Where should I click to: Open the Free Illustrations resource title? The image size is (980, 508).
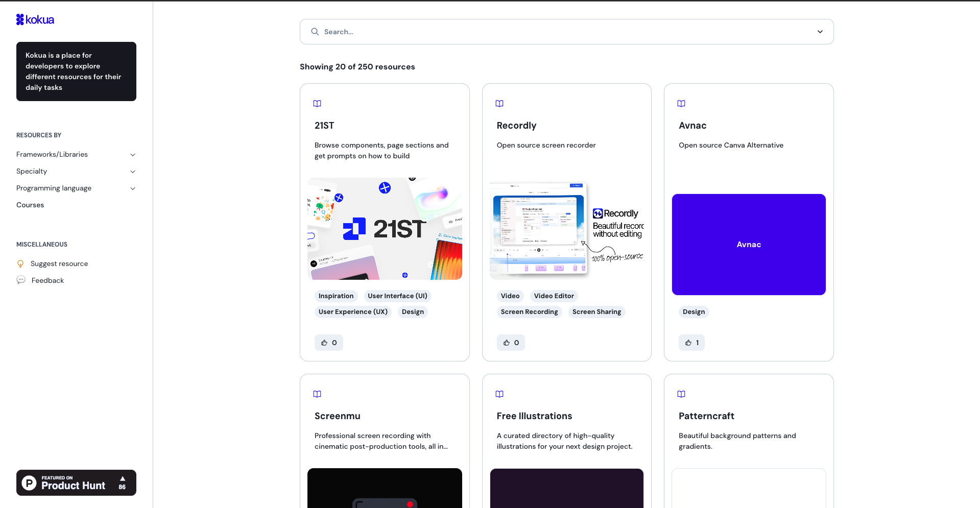[x=534, y=416]
